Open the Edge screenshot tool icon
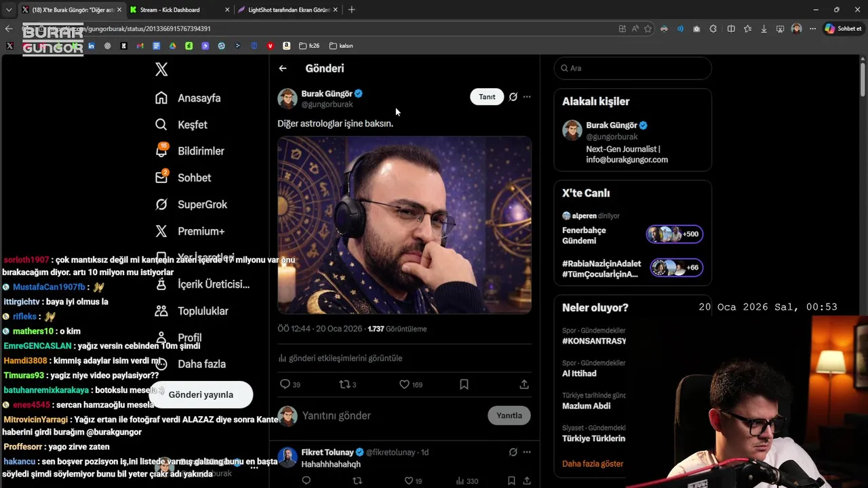This screenshot has height=488, width=868. [x=780, y=28]
